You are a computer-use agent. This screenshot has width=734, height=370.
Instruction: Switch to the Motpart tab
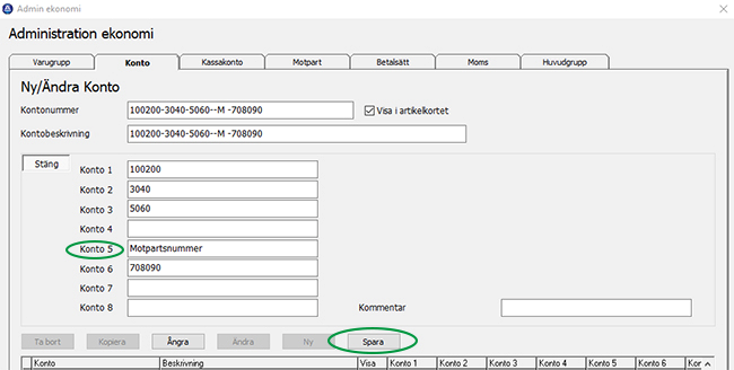pyautogui.click(x=308, y=62)
